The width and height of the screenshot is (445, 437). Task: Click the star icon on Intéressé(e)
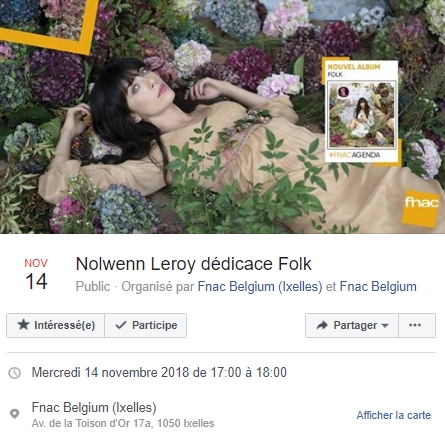click(x=23, y=324)
